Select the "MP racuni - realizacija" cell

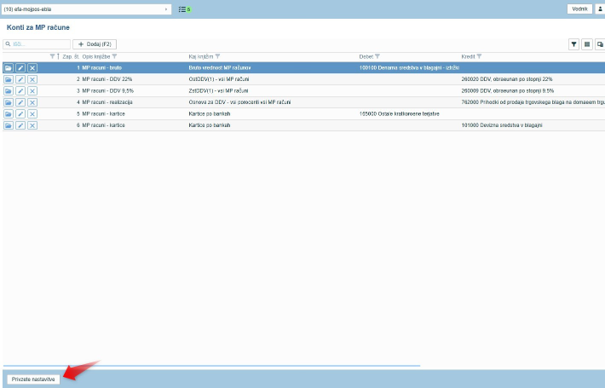tap(107, 103)
